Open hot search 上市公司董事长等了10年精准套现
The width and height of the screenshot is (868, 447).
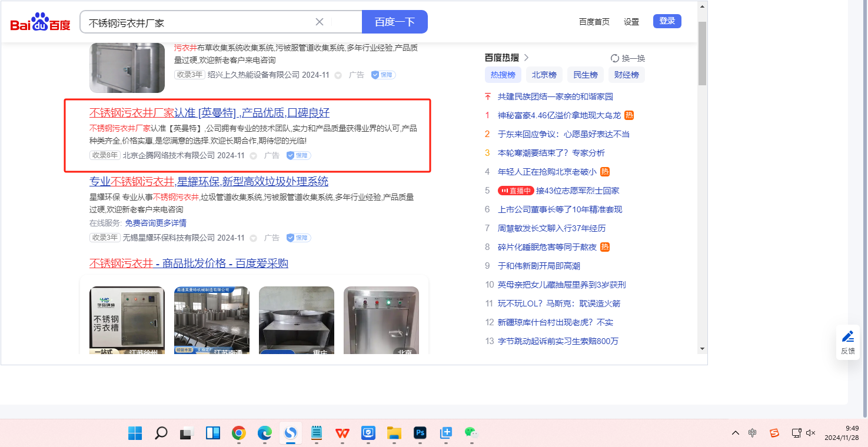(x=560, y=209)
